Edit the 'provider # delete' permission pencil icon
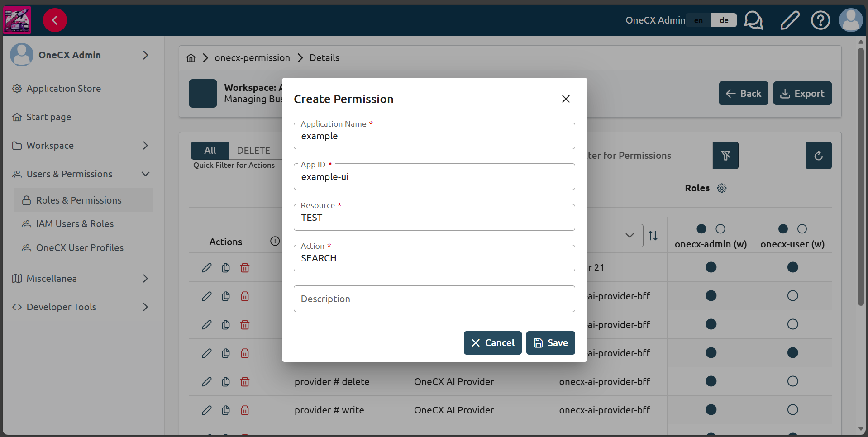 click(x=206, y=381)
